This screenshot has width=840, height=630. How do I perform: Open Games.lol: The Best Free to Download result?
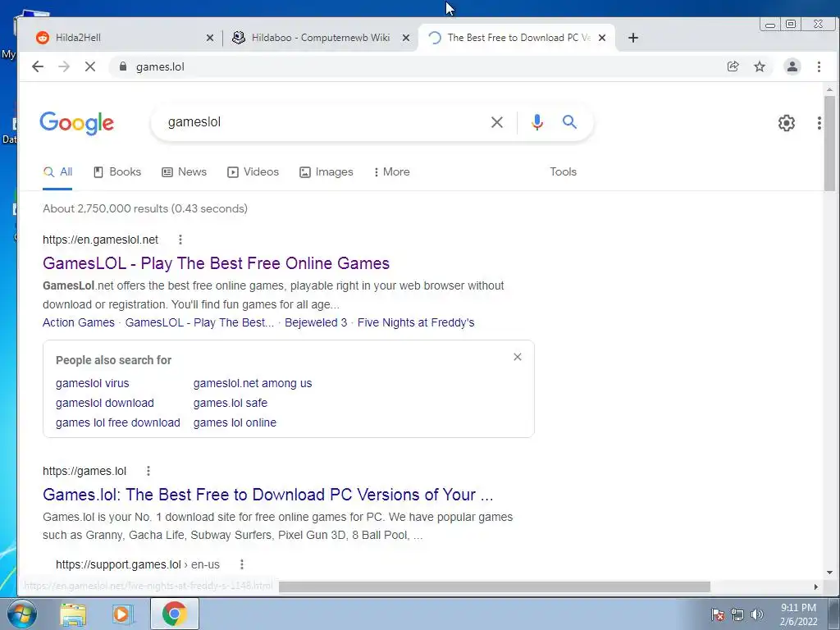(x=268, y=495)
